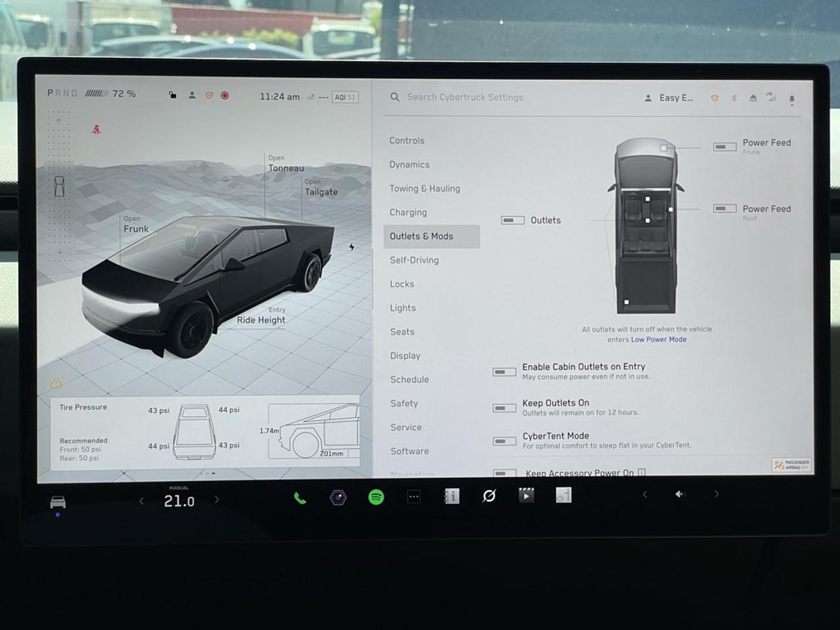840x630 pixels.
Task: Tap the orange shield icon in settings header
Action: (x=714, y=98)
